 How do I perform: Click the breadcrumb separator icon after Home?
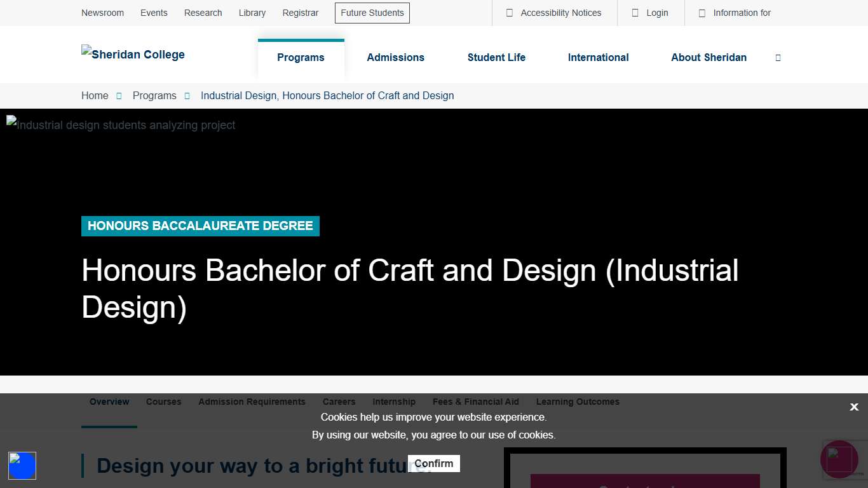coord(119,95)
